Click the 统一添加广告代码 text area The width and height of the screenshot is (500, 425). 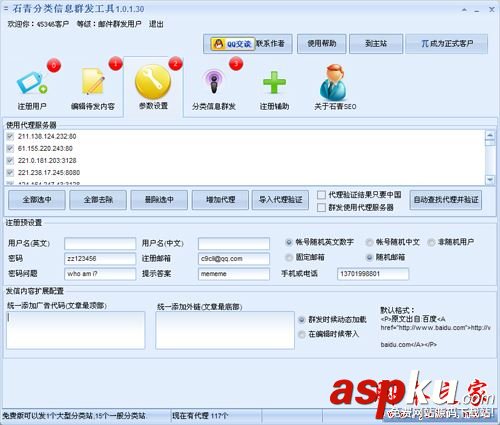click(76, 330)
